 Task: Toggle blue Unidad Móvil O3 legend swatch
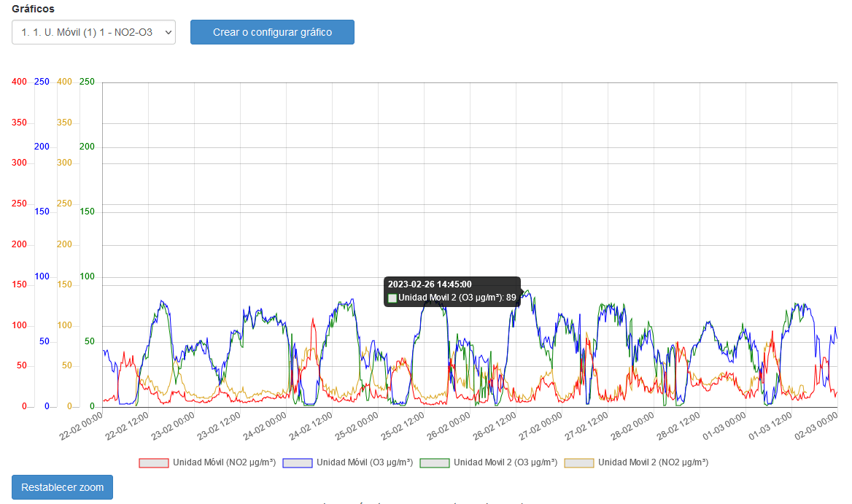298,462
